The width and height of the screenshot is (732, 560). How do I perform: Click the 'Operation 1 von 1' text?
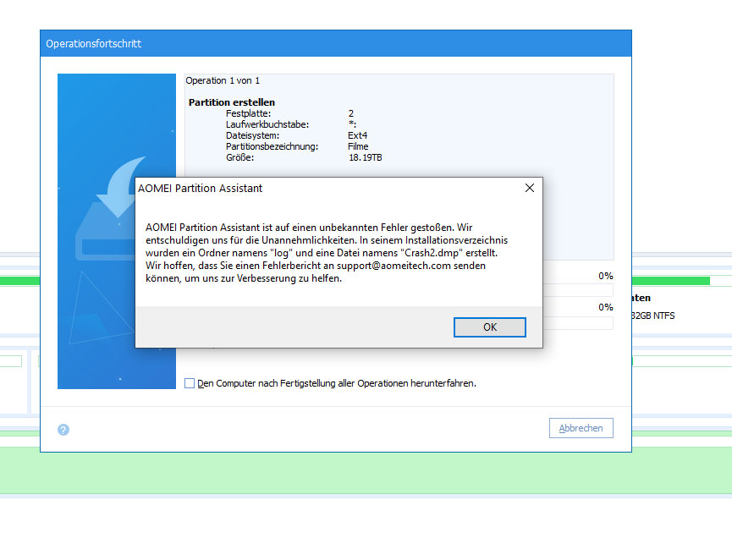(223, 80)
